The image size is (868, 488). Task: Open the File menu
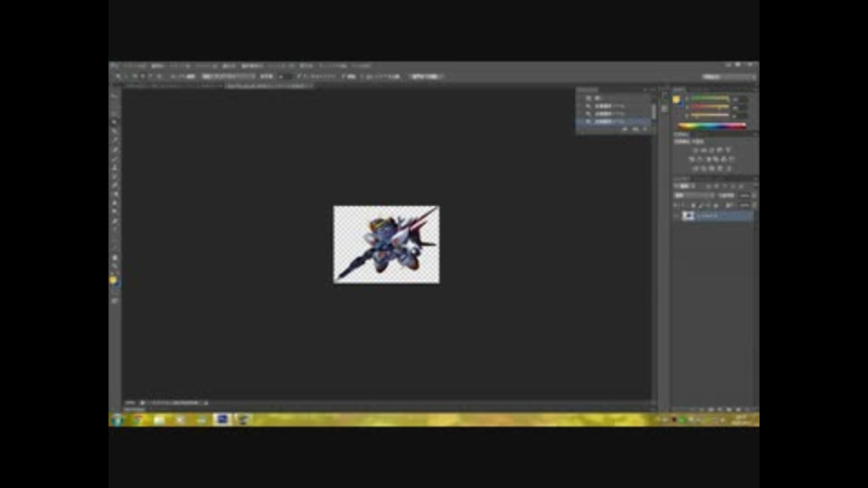click(135, 66)
